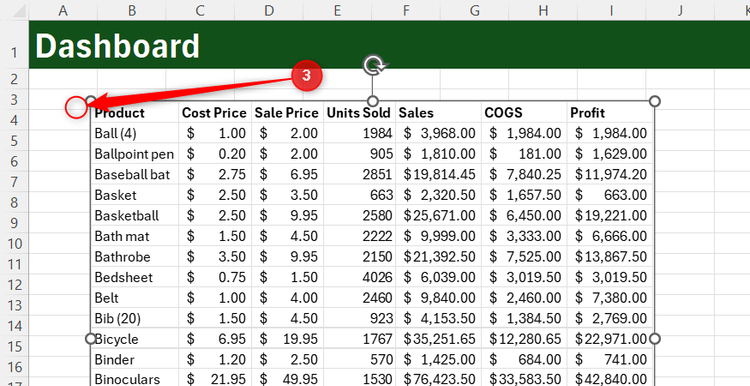This screenshot has width=750, height=386.
Task: Select row 2 header
Action: click(x=14, y=78)
